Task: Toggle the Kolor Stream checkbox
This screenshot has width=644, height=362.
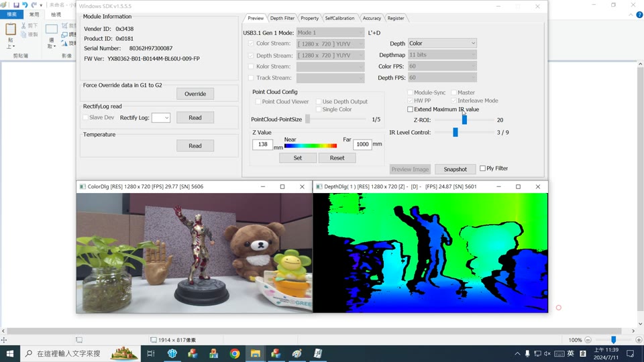Action: coord(251,66)
